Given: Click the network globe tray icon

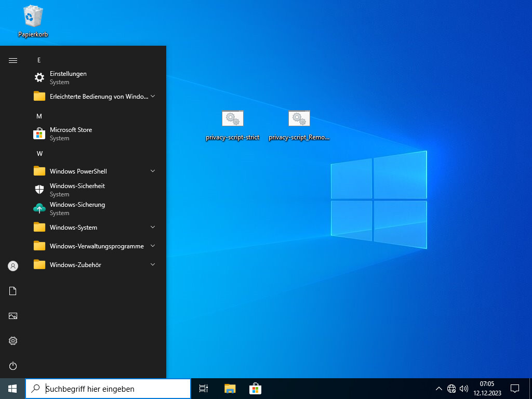Looking at the screenshot, I should pyautogui.click(x=451, y=389).
